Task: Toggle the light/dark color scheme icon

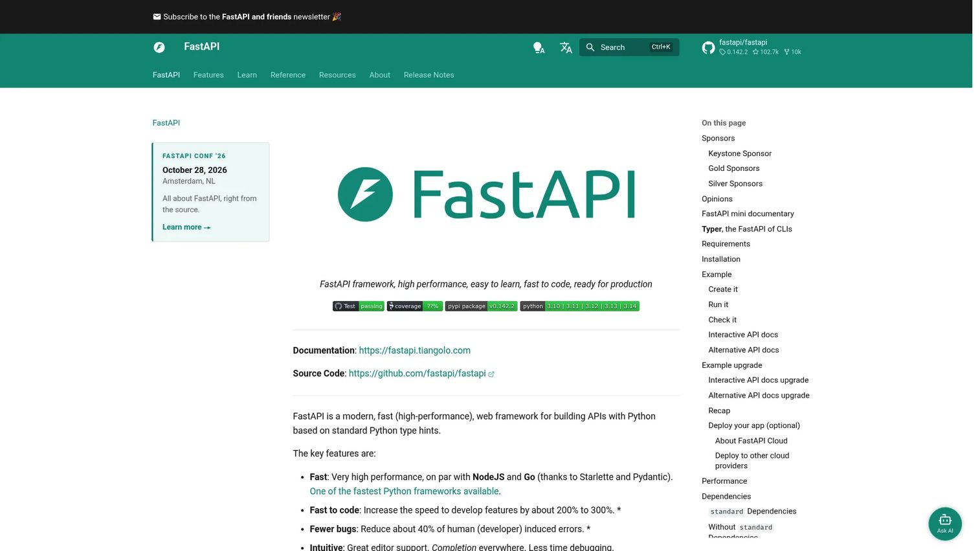Action: (539, 48)
